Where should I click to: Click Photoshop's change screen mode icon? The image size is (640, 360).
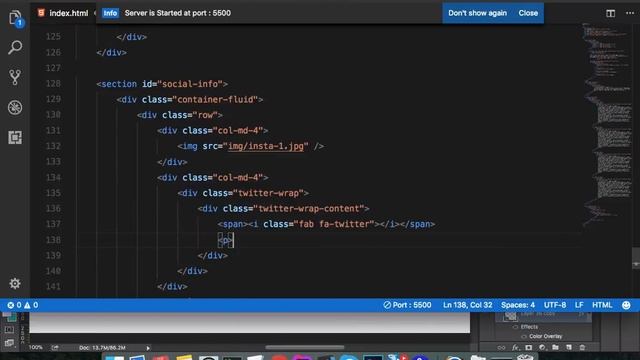[9, 343]
